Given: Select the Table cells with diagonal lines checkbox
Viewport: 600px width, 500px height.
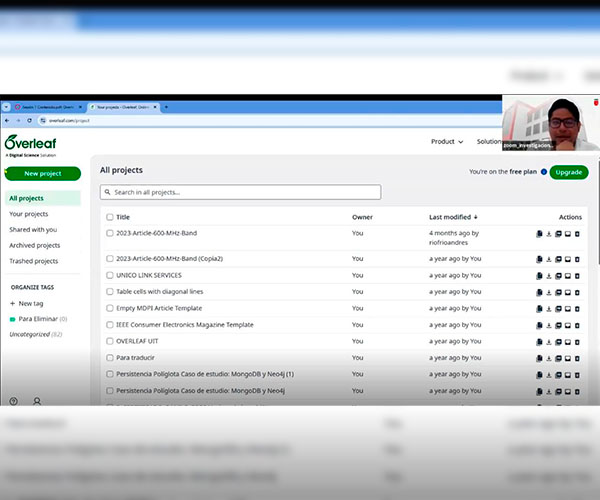Looking at the screenshot, I should [110, 292].
